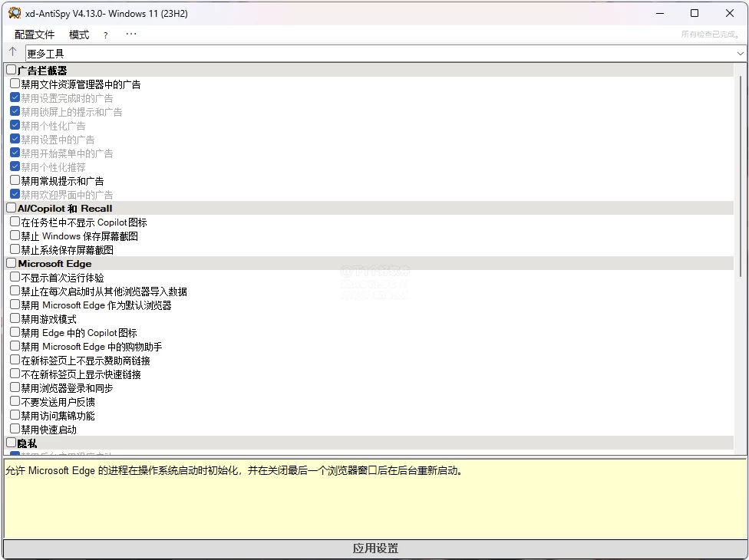
Task: Enable 禁用文件资源管理器中的广告 checkbox
Action: tap(15, 84)
